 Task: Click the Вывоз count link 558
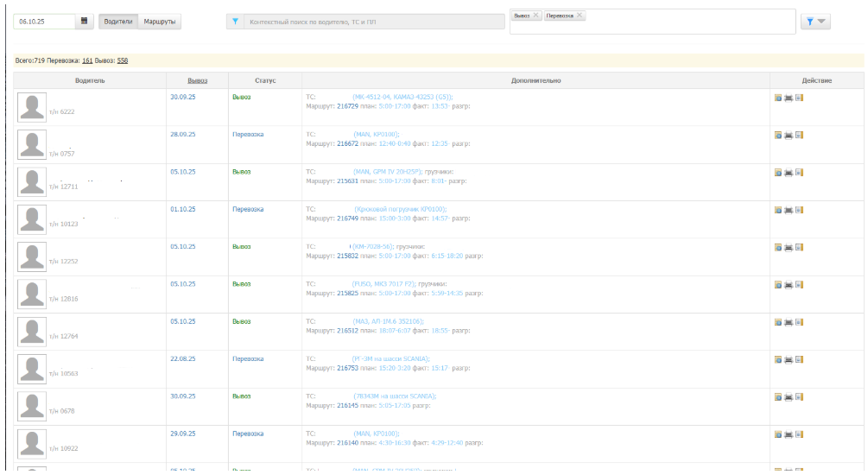tap(123, 60)
